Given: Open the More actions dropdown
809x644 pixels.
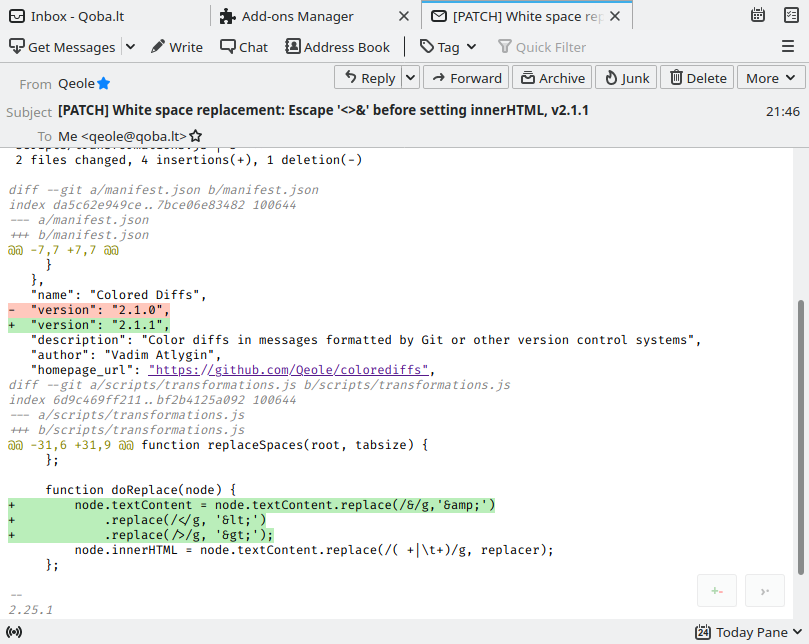Looking at the screenshot, I should pos(771,78).
